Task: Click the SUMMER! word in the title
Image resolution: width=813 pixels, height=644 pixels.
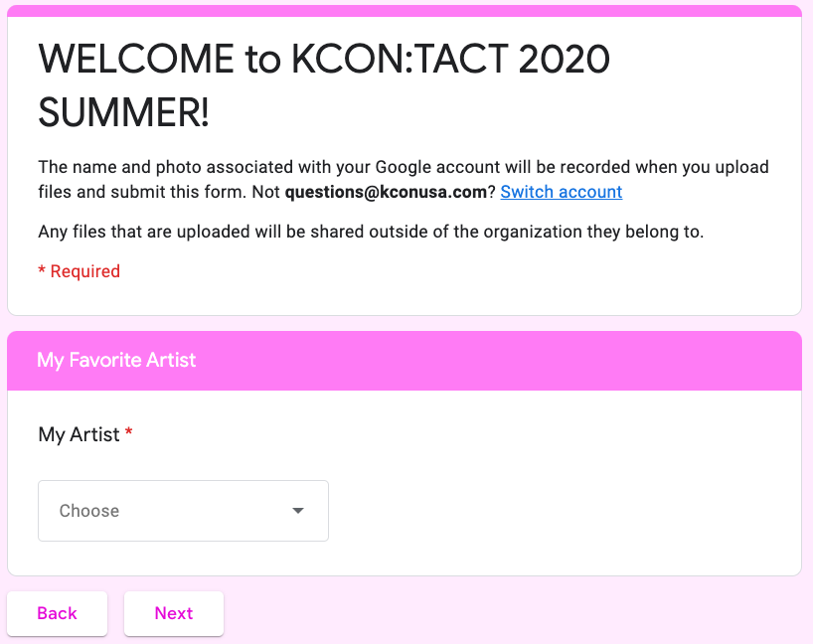Action: point(123,113)
